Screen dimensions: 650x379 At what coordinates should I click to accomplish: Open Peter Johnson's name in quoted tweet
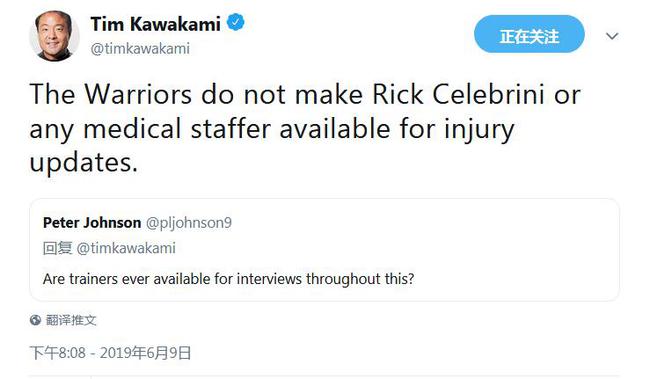(92, 223)
